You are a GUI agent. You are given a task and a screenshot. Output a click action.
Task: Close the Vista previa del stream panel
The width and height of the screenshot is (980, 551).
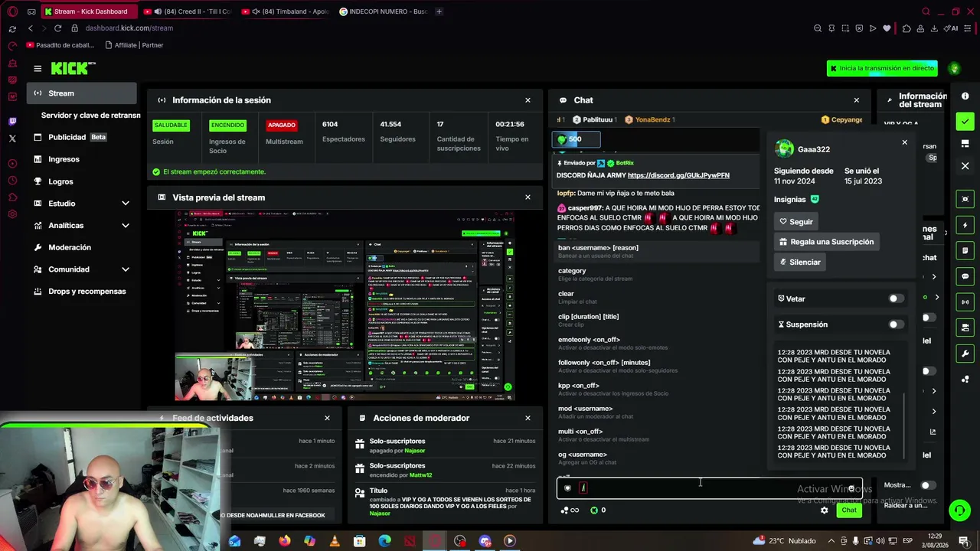528,197
